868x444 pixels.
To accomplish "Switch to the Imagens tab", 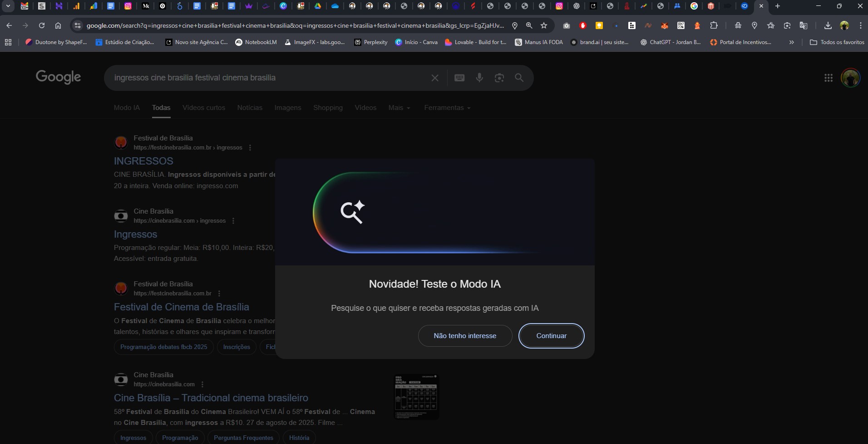I will pyautogui.click(x=288, y=108).
